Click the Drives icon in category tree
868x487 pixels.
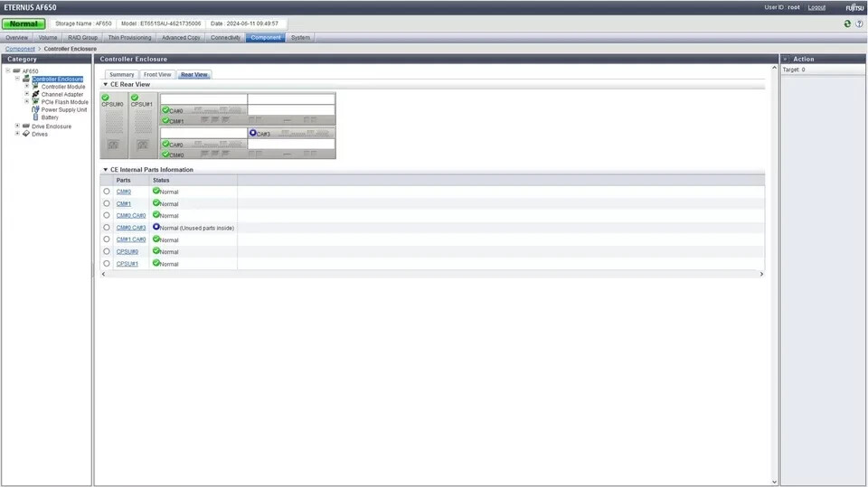click(26, 134)
